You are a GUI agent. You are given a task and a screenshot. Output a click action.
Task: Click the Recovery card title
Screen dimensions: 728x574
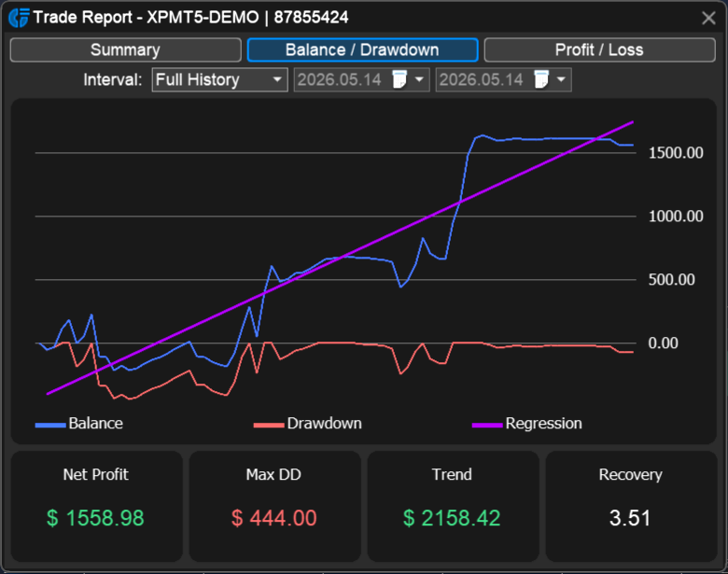631,475
